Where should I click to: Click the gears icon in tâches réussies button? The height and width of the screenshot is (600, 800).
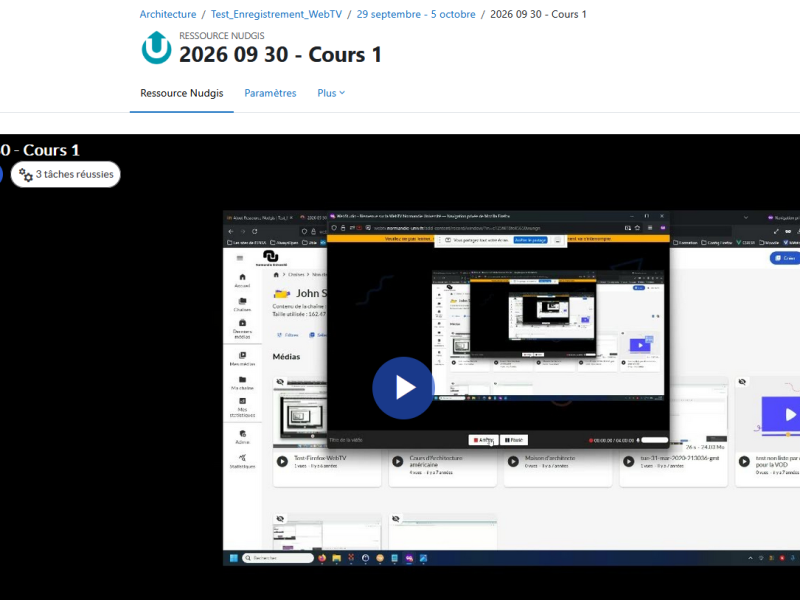point(26,174)
